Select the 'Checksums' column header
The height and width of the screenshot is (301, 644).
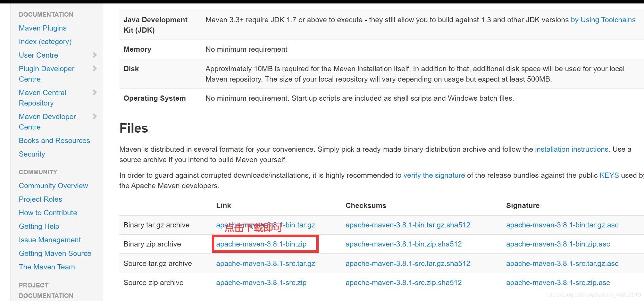click(x=366, y=206)
